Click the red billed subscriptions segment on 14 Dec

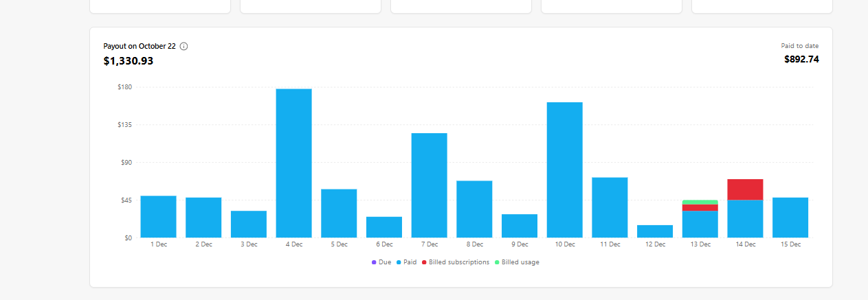tap(745, 189)
